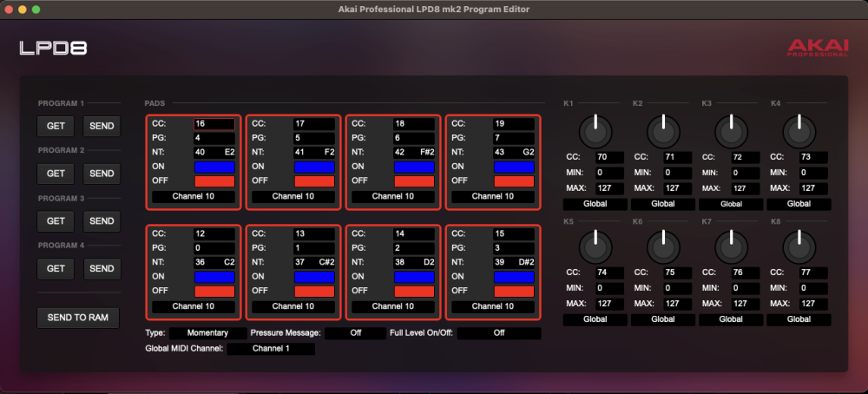Viewport: 868px width, 394px height.
Task: Click SEND under Program 1
Action: click(102, 126)
